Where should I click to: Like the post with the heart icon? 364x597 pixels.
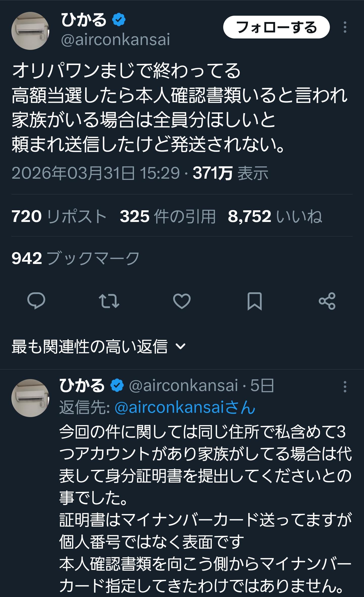[182, 301]
